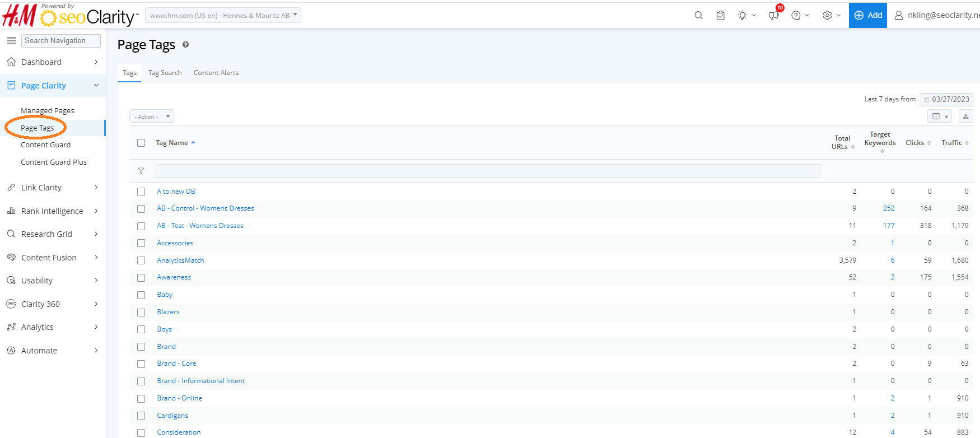Open the 03/27/2023 date picker
Viewport: 980px width, 438px height.
pyautogui.click(x=947, y=100)
